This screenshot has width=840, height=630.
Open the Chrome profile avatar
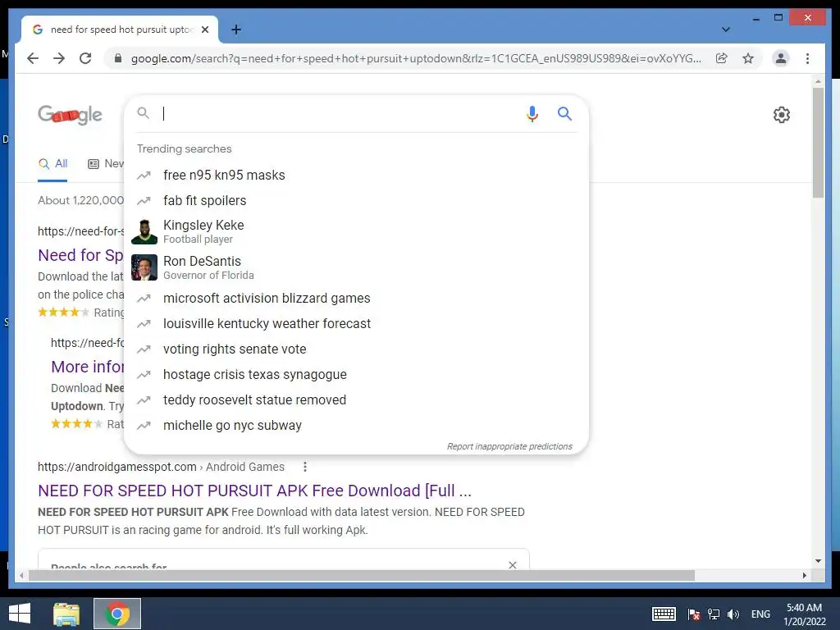[x=781, y=58]
